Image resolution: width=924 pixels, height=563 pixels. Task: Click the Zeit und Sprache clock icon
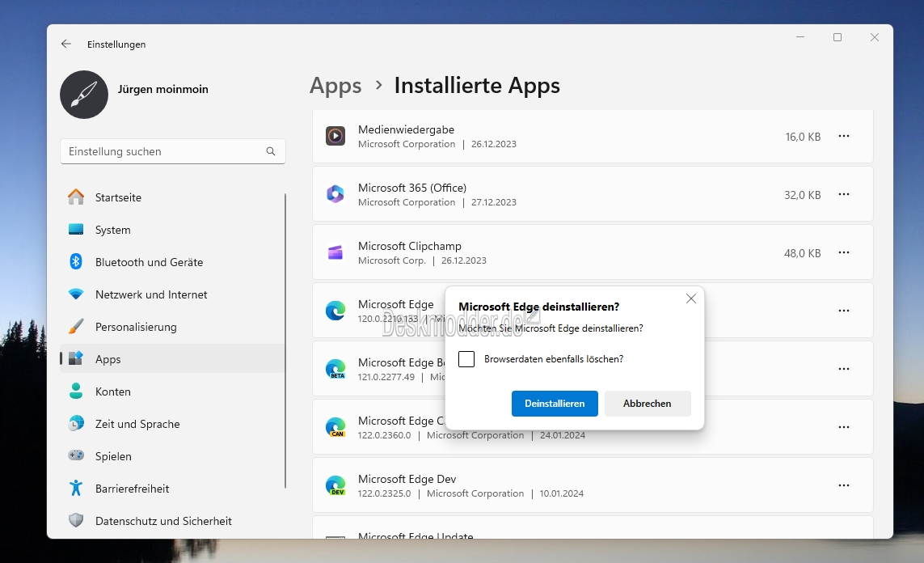tap(76, 423)
